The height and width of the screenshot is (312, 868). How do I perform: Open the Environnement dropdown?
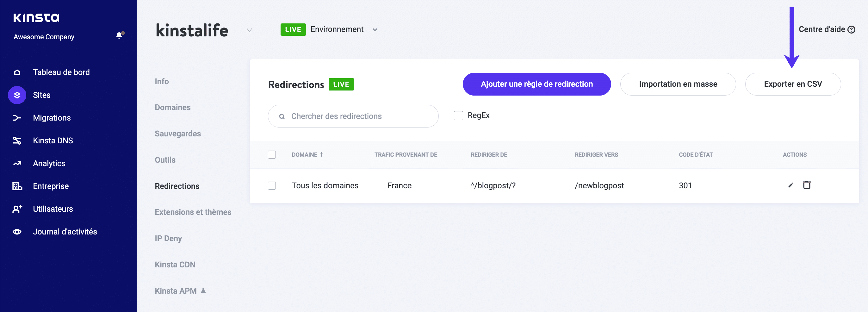[375, 30]
